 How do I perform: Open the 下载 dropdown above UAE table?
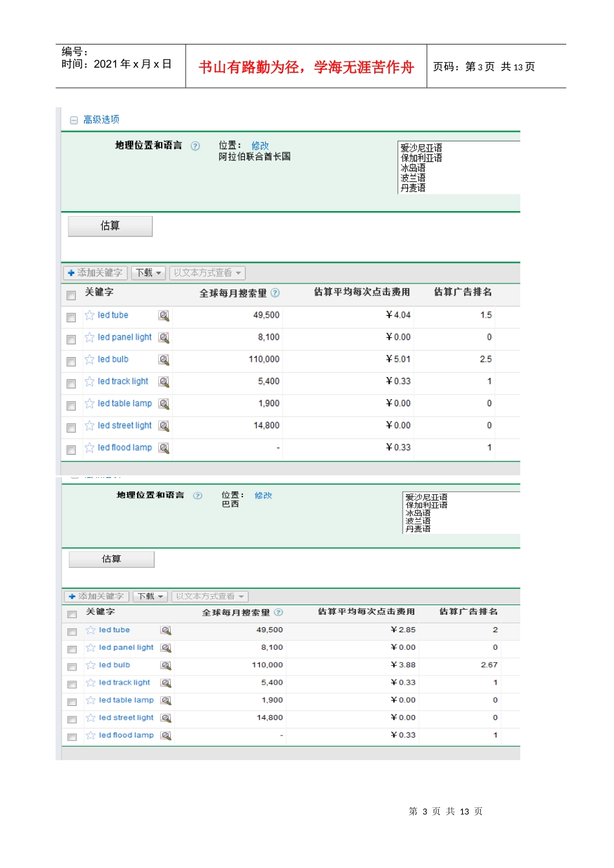[149, 273]
